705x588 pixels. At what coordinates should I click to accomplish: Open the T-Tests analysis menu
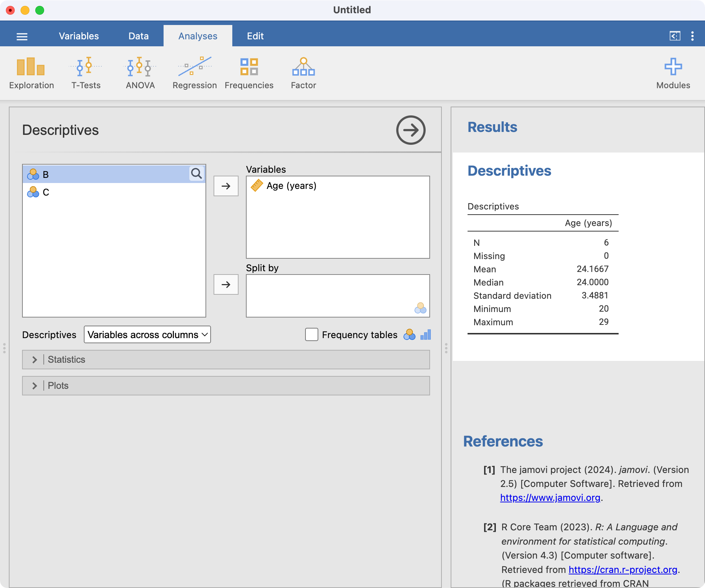coord(86,73)
